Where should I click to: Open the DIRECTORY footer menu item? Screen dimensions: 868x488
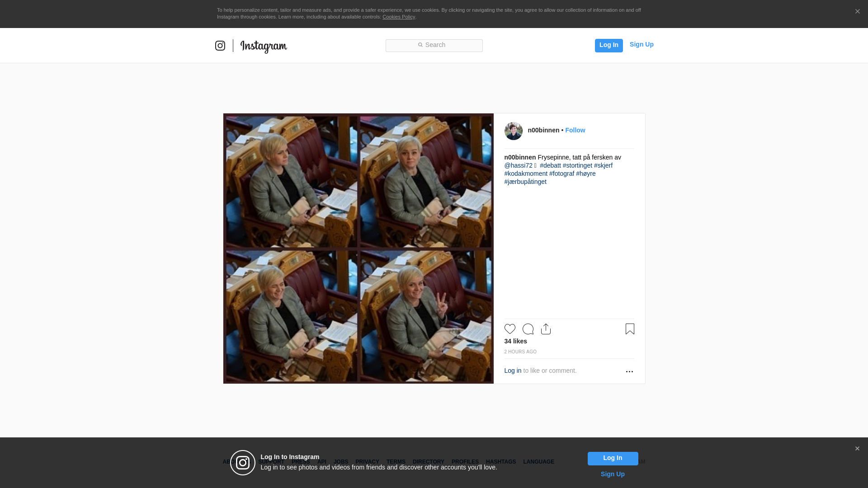[428, 462]
